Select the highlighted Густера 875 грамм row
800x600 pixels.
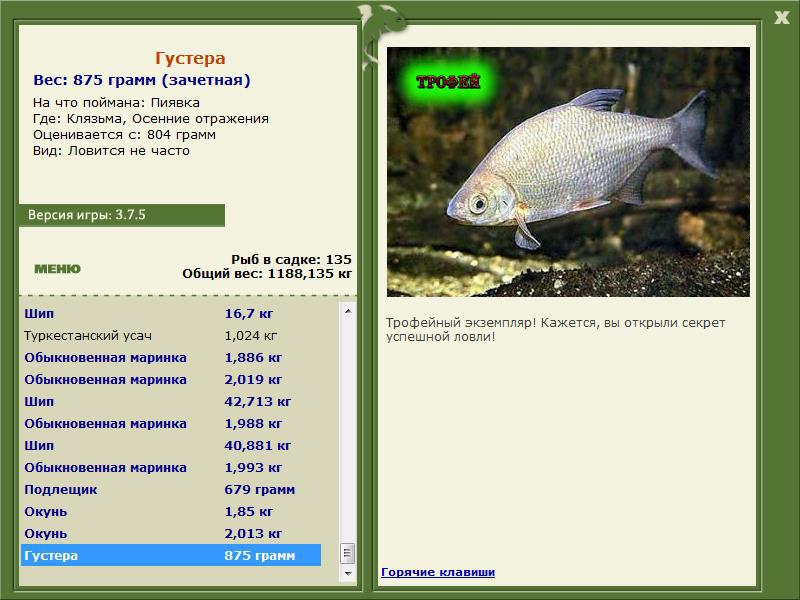171,555
